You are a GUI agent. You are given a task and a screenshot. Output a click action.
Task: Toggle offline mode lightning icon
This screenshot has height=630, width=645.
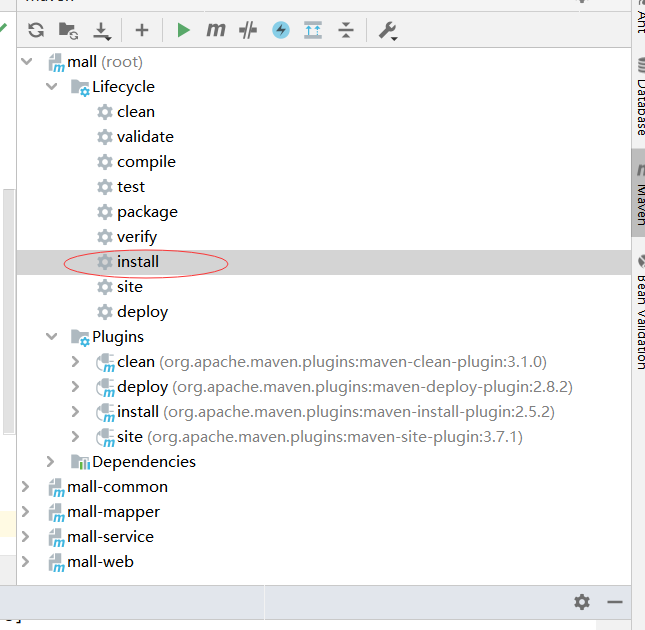281,30
